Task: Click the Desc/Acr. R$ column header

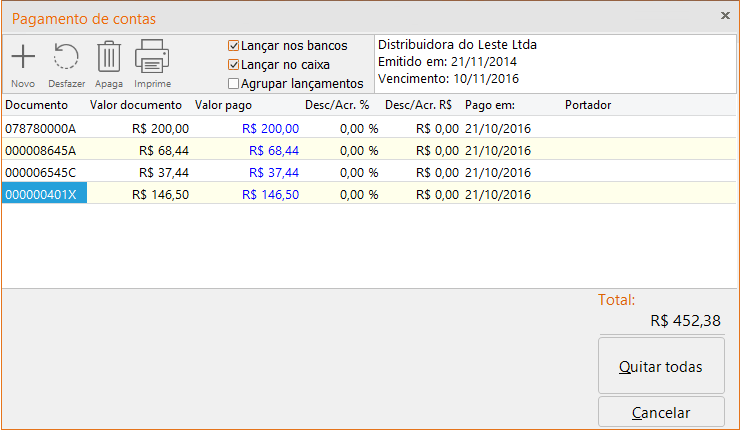Action: pos(418,105)
